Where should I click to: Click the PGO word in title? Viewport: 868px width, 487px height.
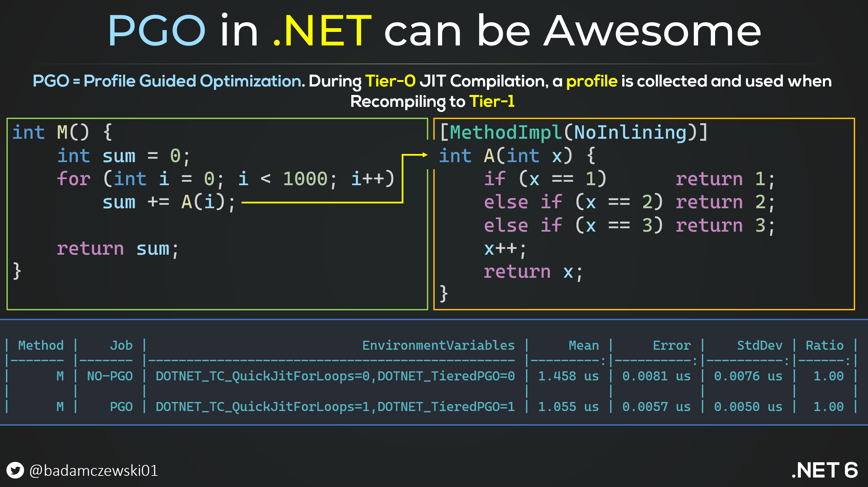tap(157, 31)
